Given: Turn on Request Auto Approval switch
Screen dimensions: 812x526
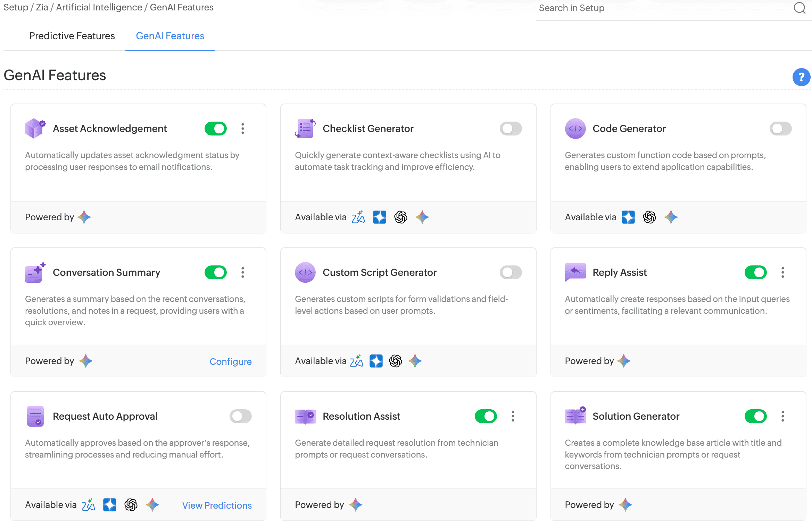Looking at the screenshot, I should (x=240, y=416).
